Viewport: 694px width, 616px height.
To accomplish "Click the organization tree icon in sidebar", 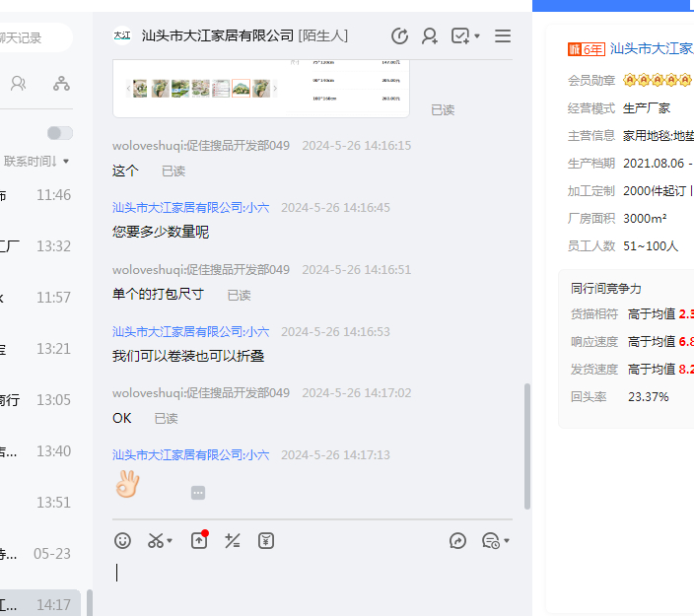I will click(x=62, y=83).
